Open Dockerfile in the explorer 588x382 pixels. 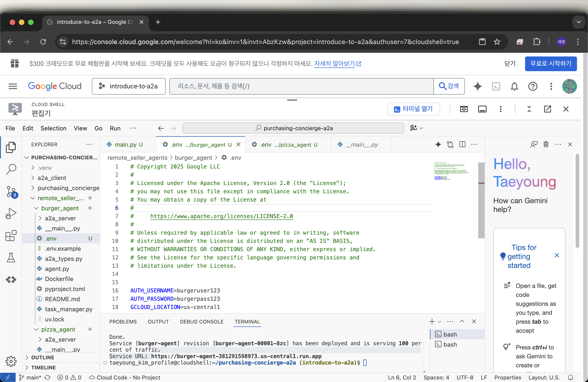59,279
